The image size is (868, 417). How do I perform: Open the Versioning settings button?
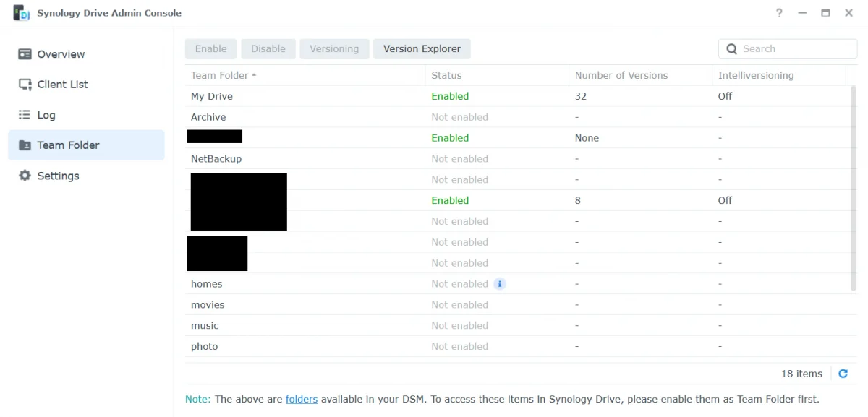coord(334,48)
